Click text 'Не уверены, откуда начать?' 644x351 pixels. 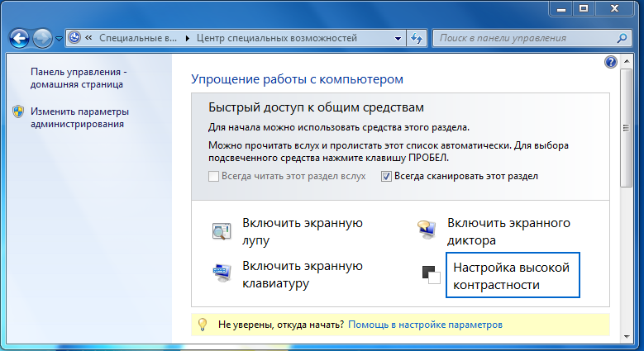tap(281, 325)
